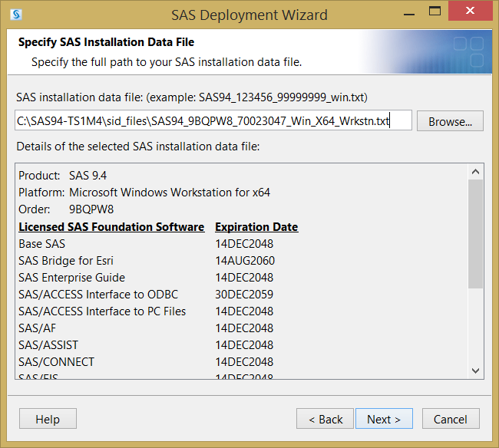Cancel the deployment wizard
This screenshot has width=499, height=448.
point(451,419)
